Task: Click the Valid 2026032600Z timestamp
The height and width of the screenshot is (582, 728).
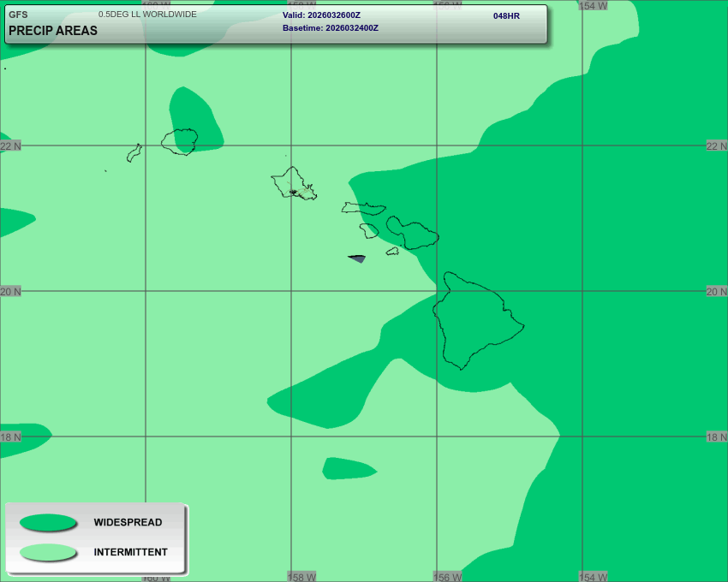Action: point(321,15)
